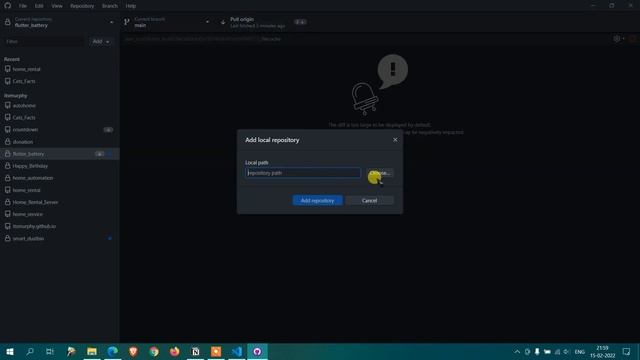640x360 pixels.
Task: Open the Help menu
Action: 131,6
